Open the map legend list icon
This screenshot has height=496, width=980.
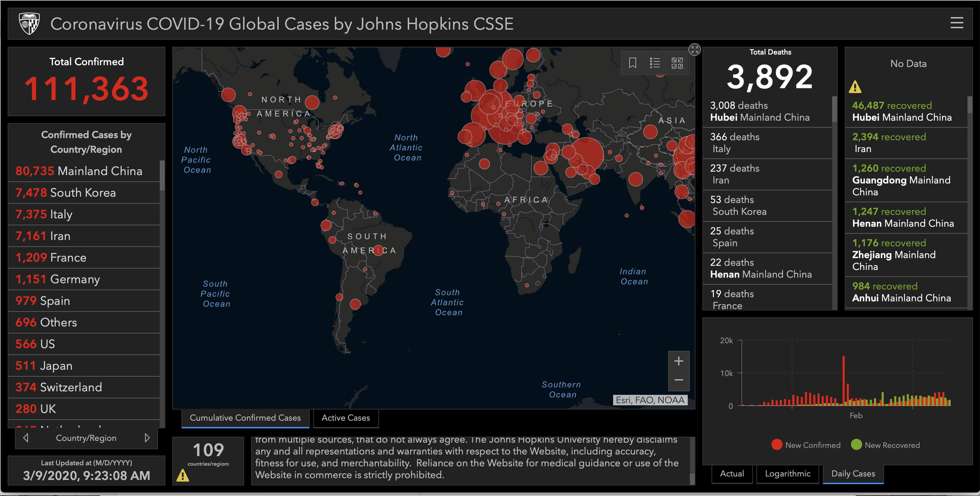tap(655, 63)
